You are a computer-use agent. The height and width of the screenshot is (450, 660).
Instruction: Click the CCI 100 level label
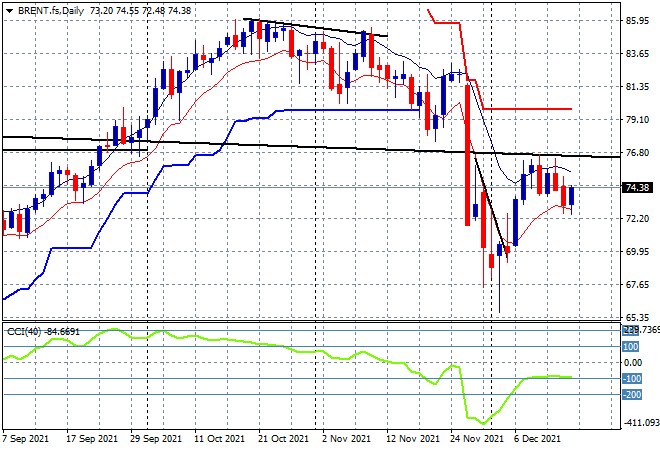(x=631, y=347)
